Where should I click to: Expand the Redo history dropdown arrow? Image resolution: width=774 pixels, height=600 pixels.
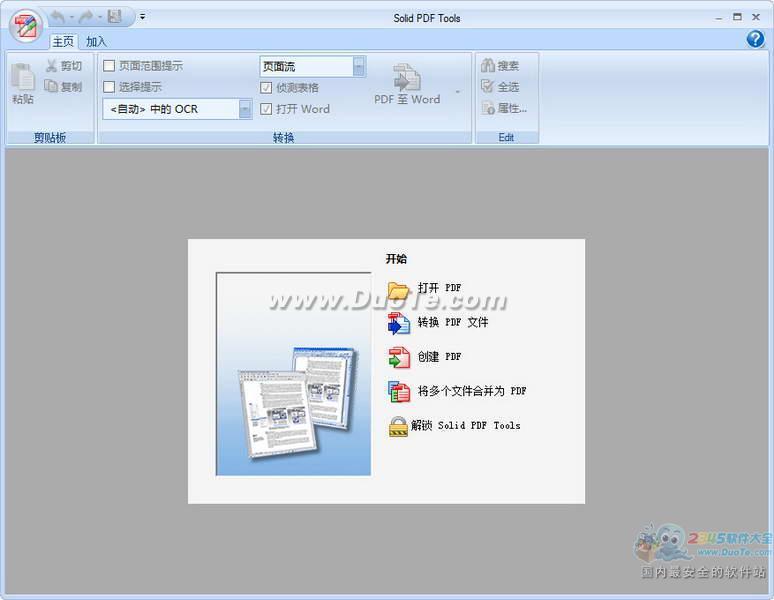click(100, 17)
